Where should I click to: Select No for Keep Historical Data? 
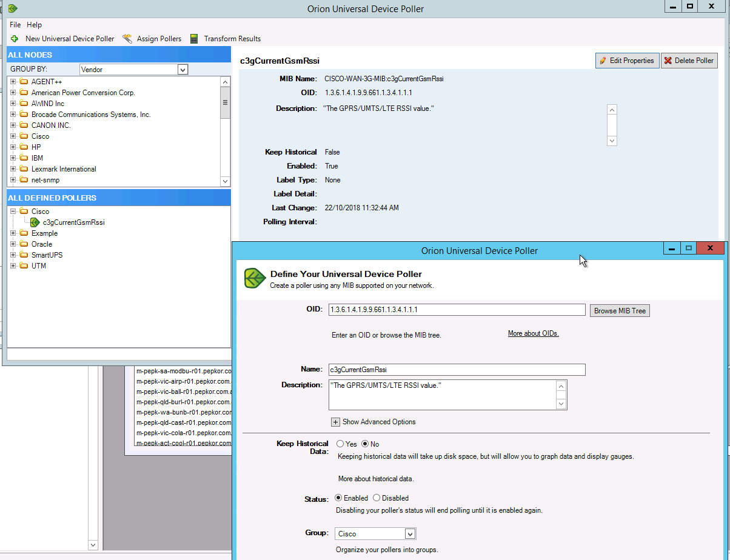pyautogui.click(x=365, y=444)
